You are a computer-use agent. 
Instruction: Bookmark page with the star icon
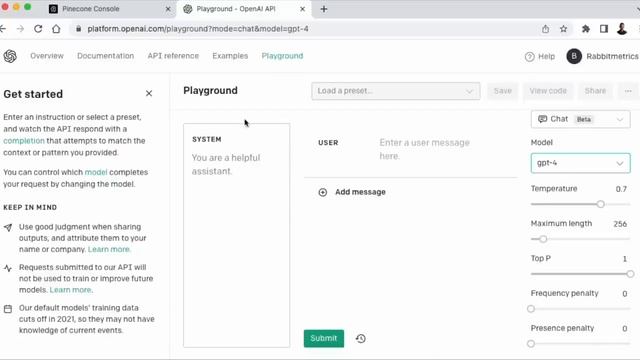coord(563,29)
